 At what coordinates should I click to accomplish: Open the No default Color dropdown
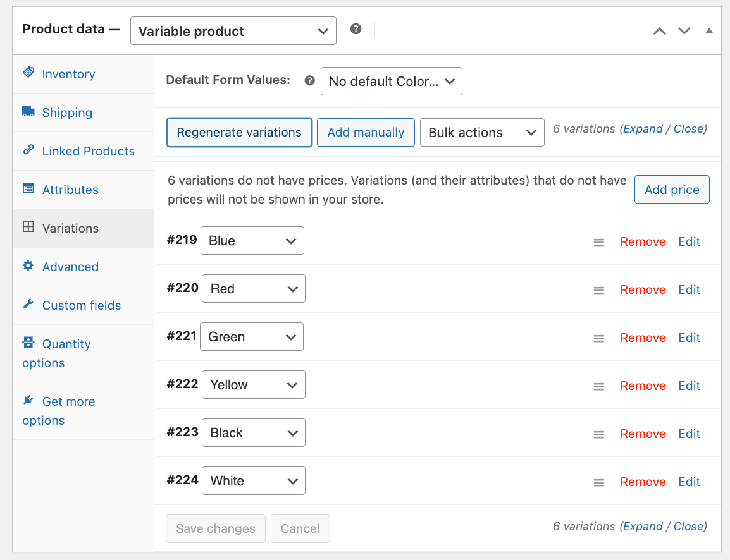click(392, 82)
